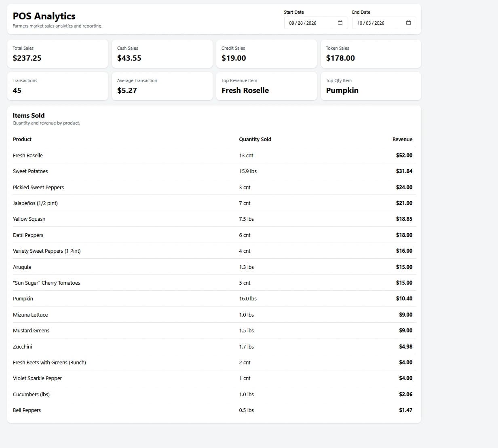Select the Credit Sales card $19.00

pyautogui.click(x=266, y=54)
